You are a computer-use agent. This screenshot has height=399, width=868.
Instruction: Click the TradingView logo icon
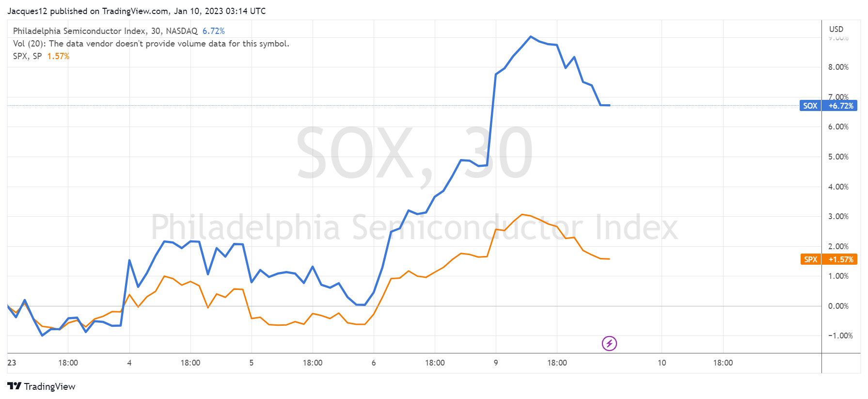coord(14,386)
